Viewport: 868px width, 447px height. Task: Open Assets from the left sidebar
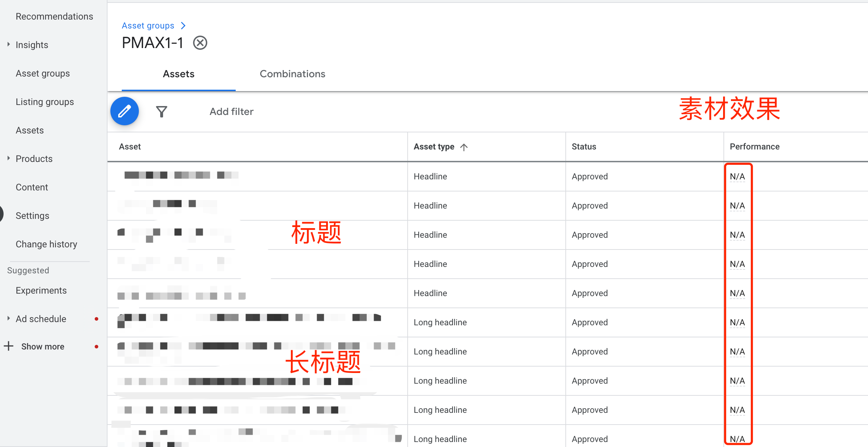point(30,130)
